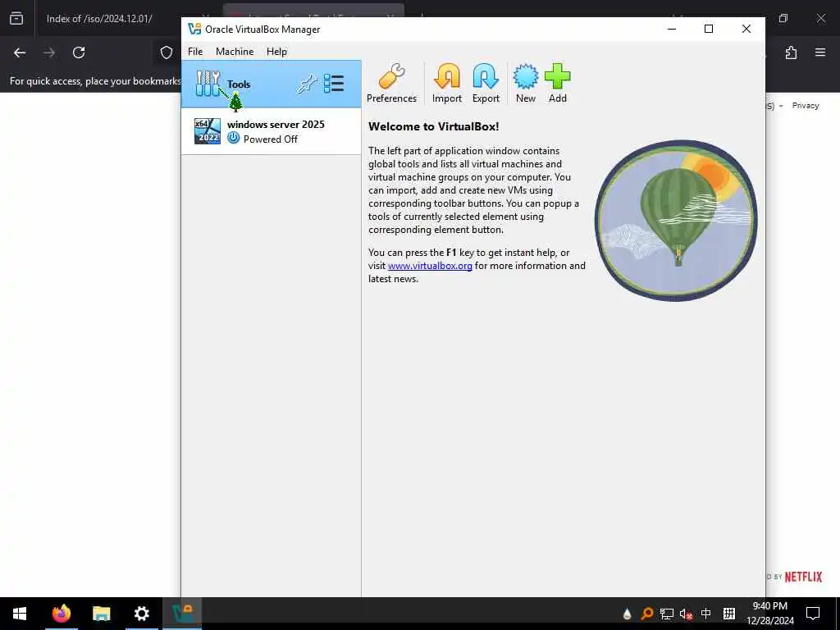The height and width of the screenshot is (630, 840).
Task: Click the muted volume tray icon
Action: point(686,614)
